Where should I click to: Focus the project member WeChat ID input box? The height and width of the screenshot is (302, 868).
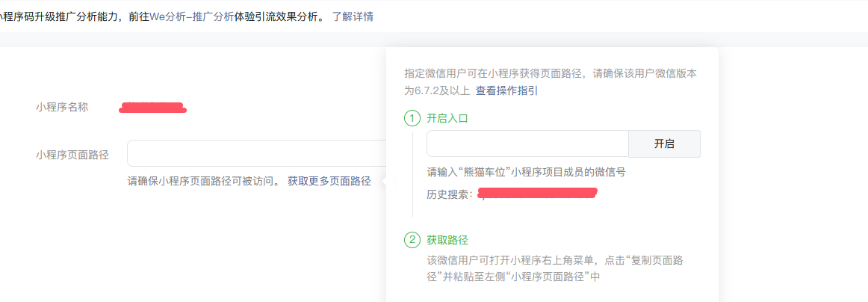coord(527,144)
